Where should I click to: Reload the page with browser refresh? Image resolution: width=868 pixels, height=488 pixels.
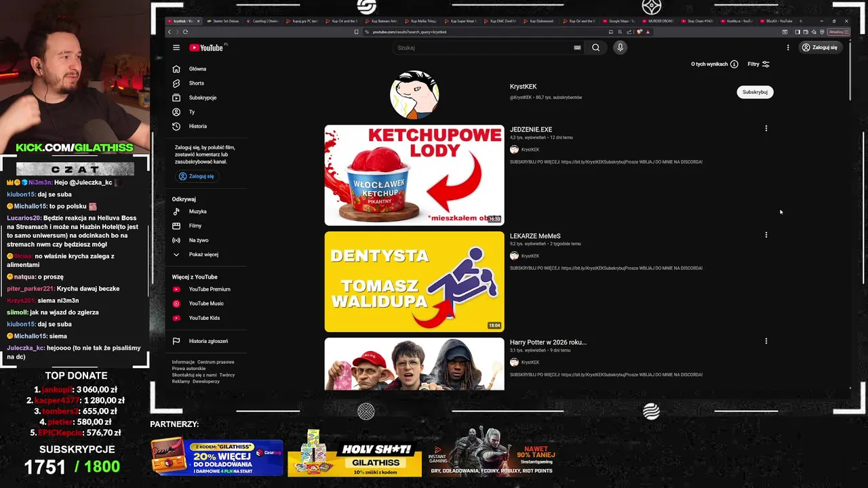pos(185,32)
